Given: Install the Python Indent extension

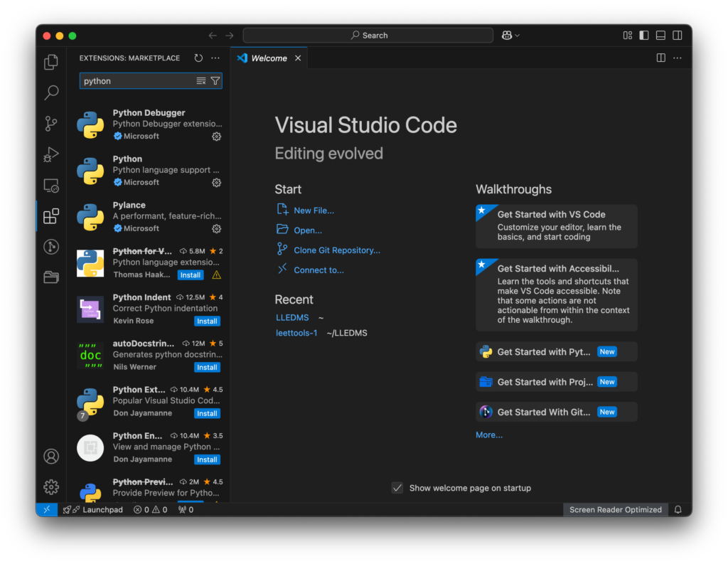Looking at the screenshot, I should 207,321.
